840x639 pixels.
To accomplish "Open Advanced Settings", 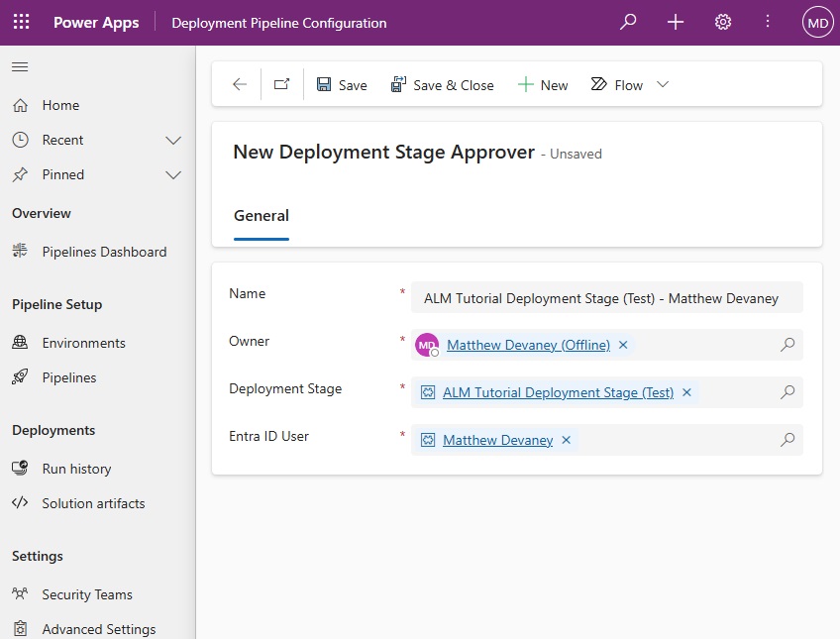I will [x=99, y=629].
